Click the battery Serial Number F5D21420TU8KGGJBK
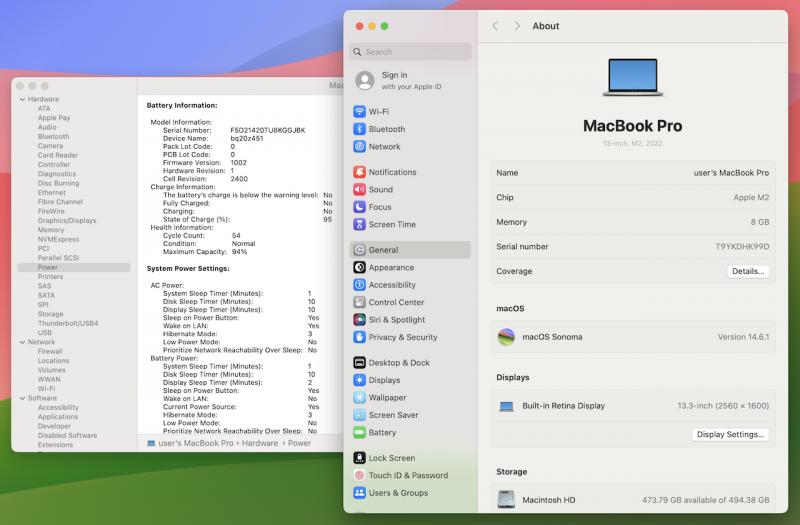Screen dimensions: 800x525 (268, 130)
